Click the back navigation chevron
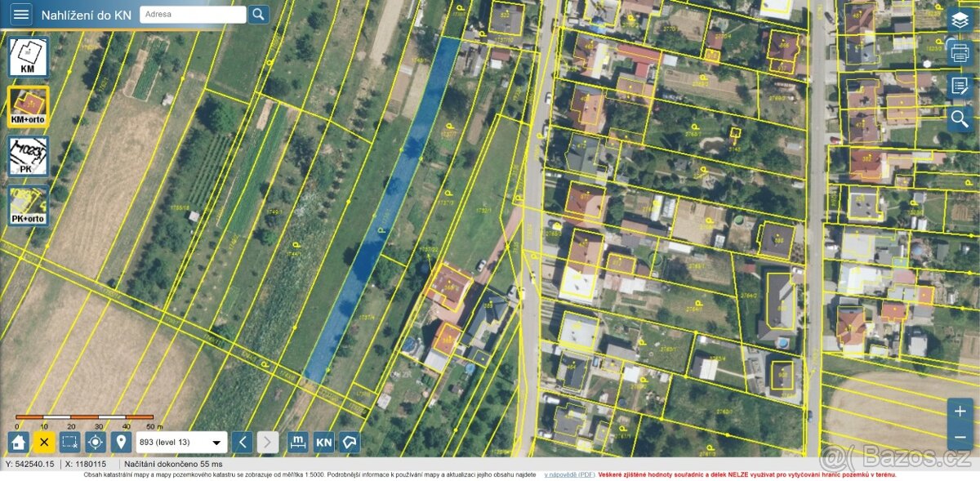This screenshot has width=980, height=481. coord(242,442)
